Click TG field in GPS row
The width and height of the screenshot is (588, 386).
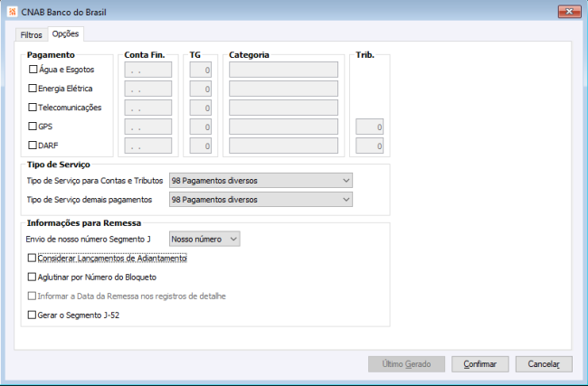click(x=201, y=127)
